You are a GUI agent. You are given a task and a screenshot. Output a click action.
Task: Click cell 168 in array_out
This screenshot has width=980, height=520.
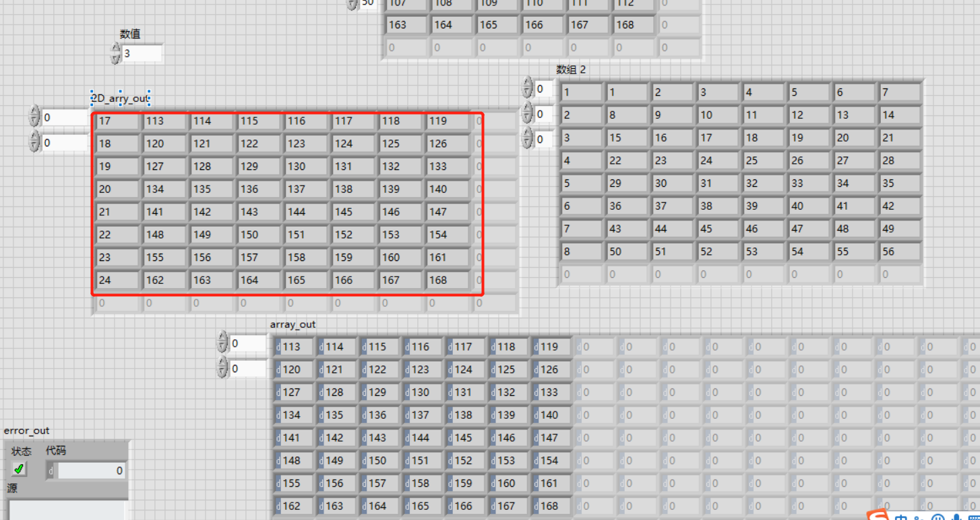point(552,506)
